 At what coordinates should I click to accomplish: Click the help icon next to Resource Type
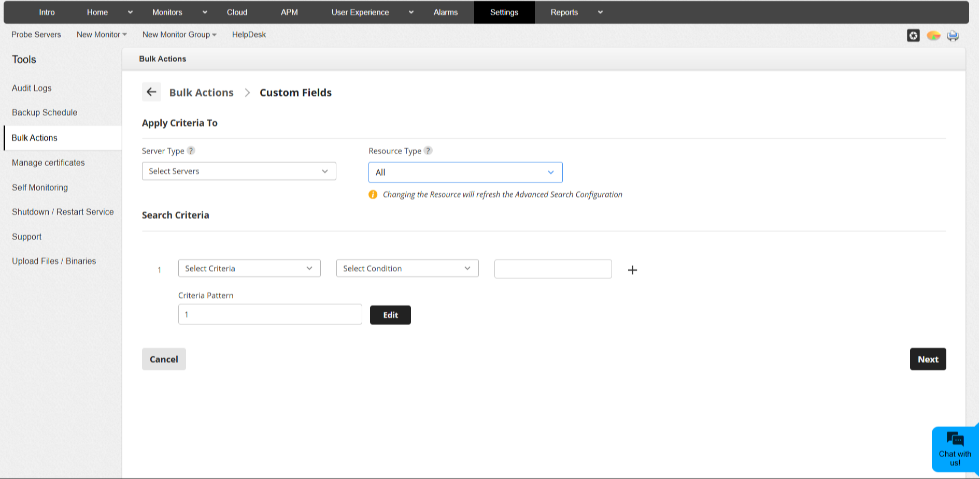click(x=428, y=151)
